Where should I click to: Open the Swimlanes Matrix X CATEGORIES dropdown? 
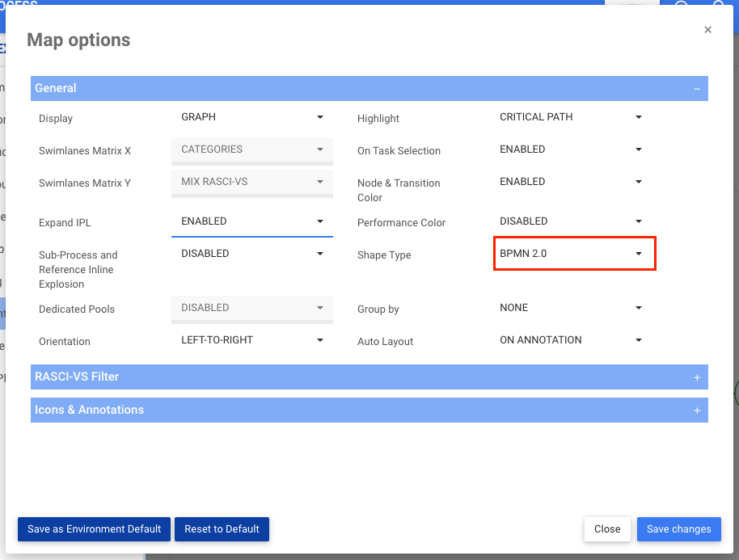tap(252, 149)
